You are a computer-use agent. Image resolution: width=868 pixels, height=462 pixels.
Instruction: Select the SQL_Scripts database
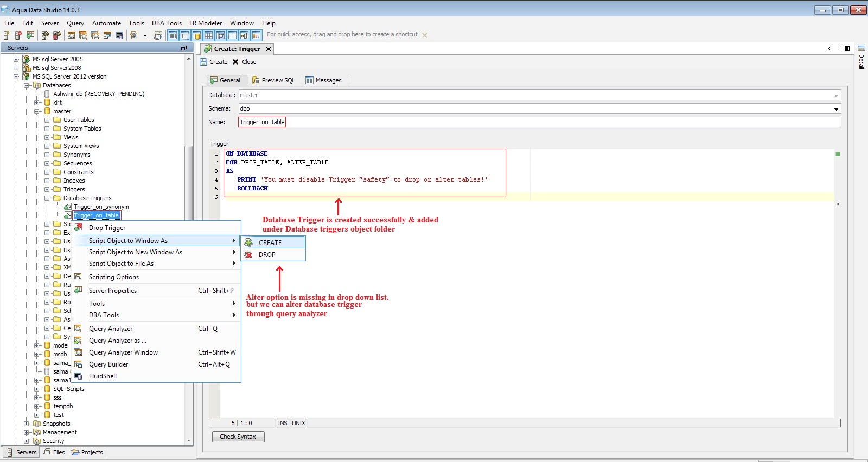click(69, 389)
